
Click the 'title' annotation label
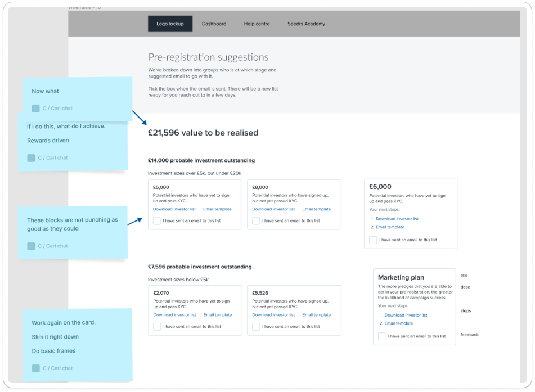coord(464,276)
